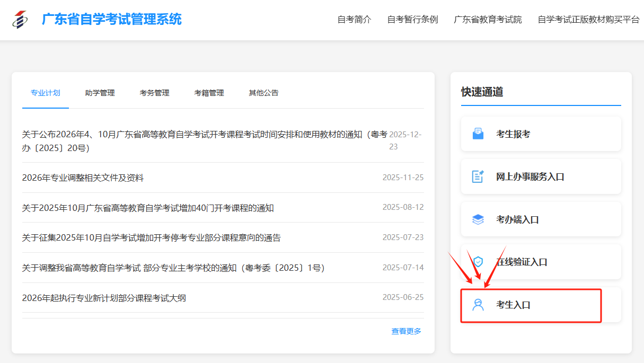Open the 2026年专业调整相关文件及资料 notice

pyautogui.click(x=83, y=178)
